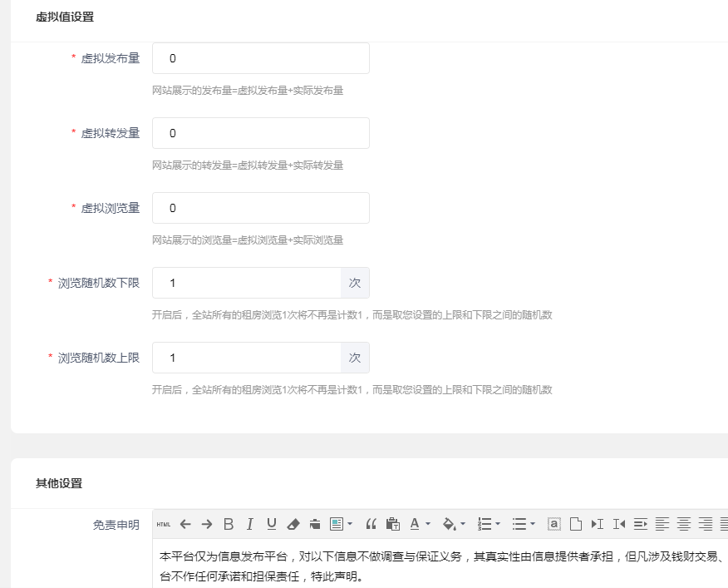The width and height of the screenshot is (728, 588).
Task: Open the ordered list style dropdown
Action: 498,524
